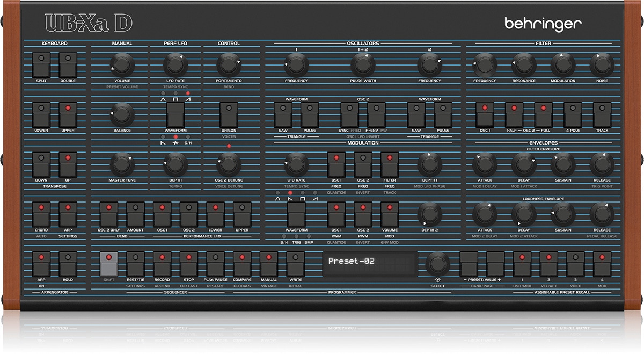Click the Modulation WAVEFORM selector button
644x354 pixels.
click(296, 214)
